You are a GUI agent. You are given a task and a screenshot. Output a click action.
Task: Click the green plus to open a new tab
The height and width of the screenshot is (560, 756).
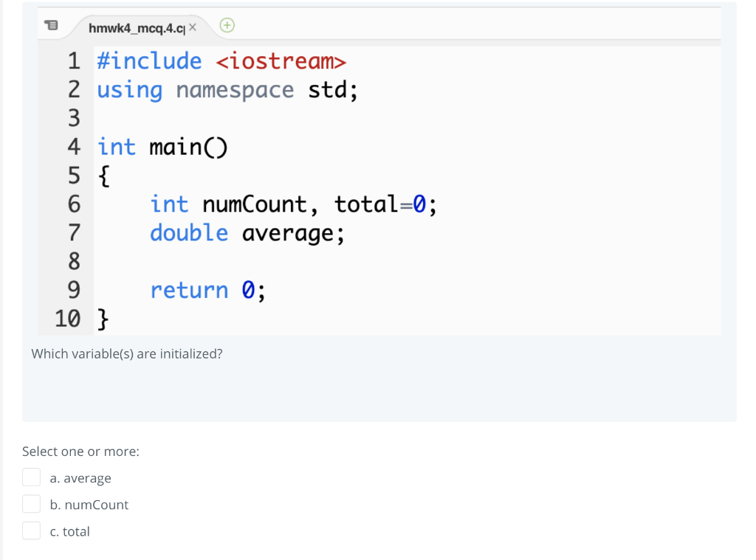click(x=227, y=24)
